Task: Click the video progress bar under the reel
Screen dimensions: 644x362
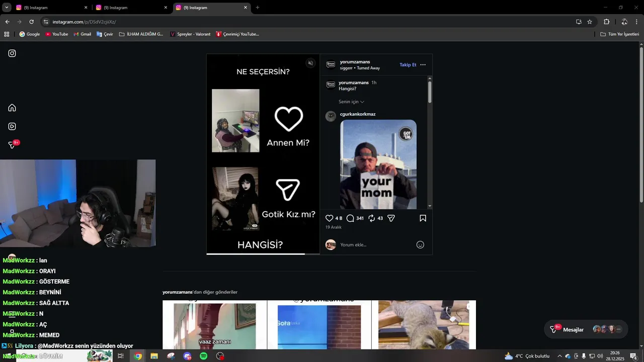Action: (x=263, y=254)
